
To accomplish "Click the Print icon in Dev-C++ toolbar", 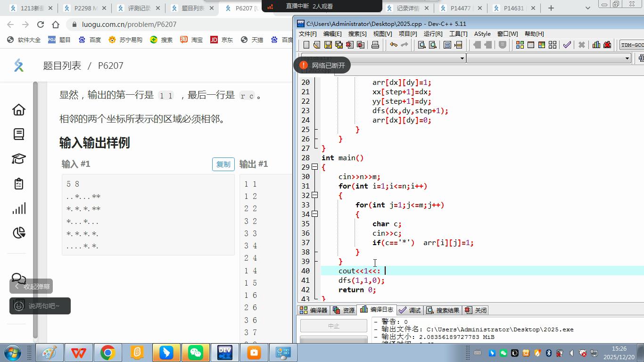I will click(x=375, y=45).
